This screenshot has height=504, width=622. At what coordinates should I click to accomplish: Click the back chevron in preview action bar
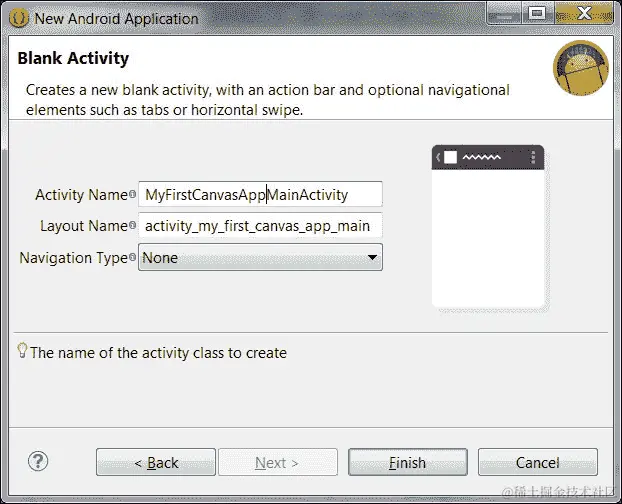[x=438, y=157]
